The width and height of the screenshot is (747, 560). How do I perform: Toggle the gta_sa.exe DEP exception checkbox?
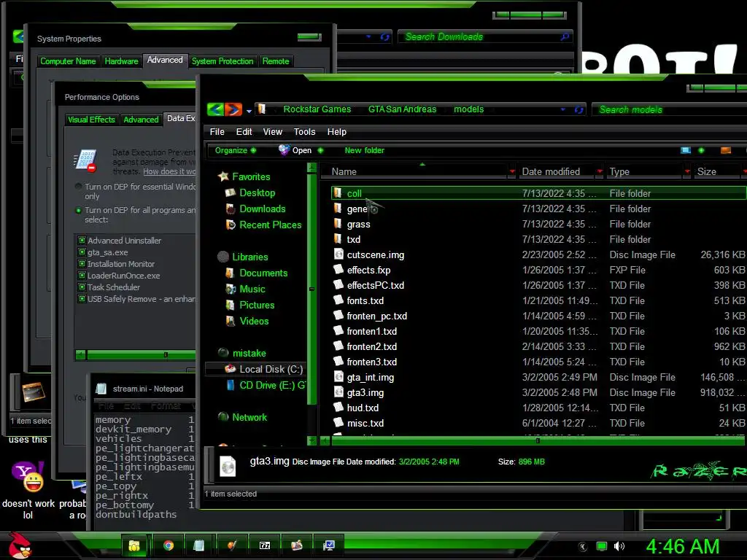pyautogui.click(x=82, y=252)
